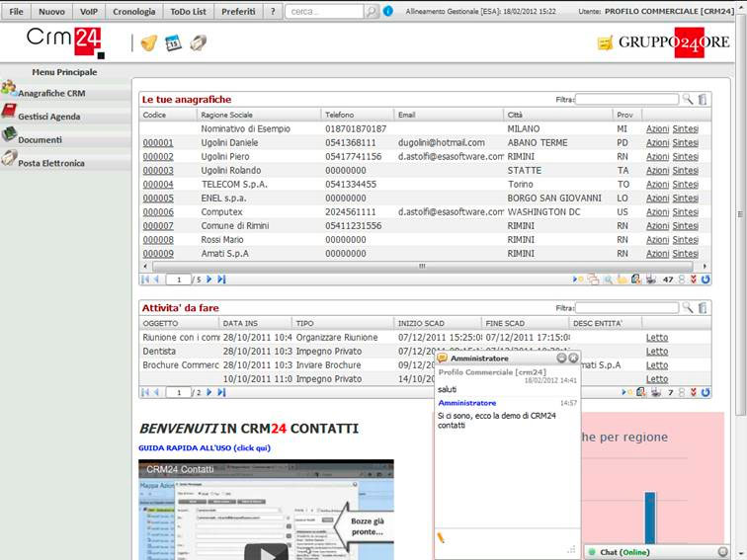The height and width of the screenshot is (560, 747).
Task: Open the yellow sticky note icon
Action: [605, 43]
